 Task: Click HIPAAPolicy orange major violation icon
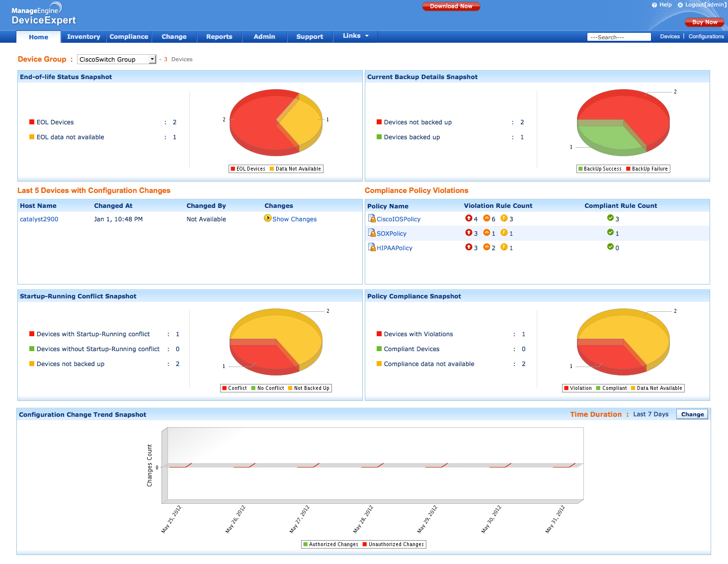(x=487, y=247)
